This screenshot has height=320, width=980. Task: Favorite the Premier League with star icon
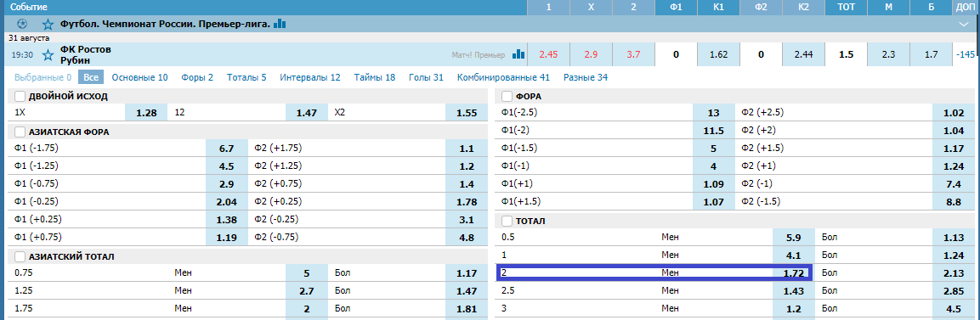coord(48,25)
